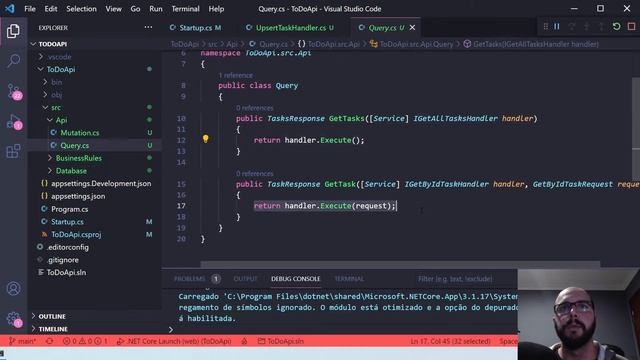Screen dimensions: 640x360
Task: Click Step Into debug button
Action: (x=587, y=27)
